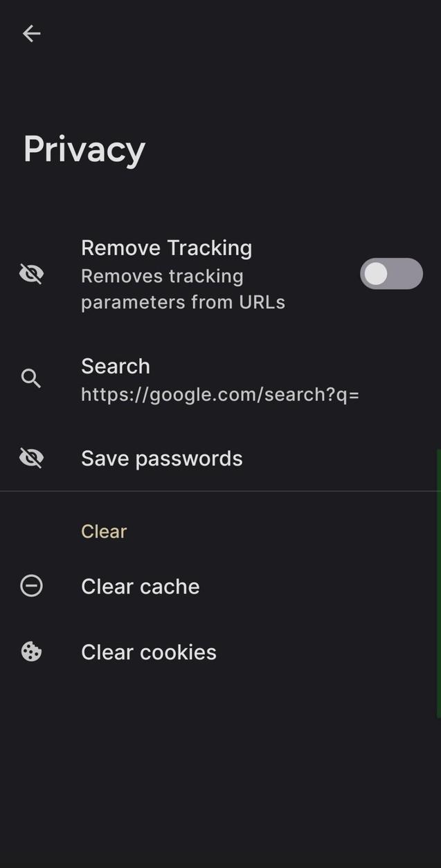
Task: Click the divider line below Save passwords
Action: (220, 491)
